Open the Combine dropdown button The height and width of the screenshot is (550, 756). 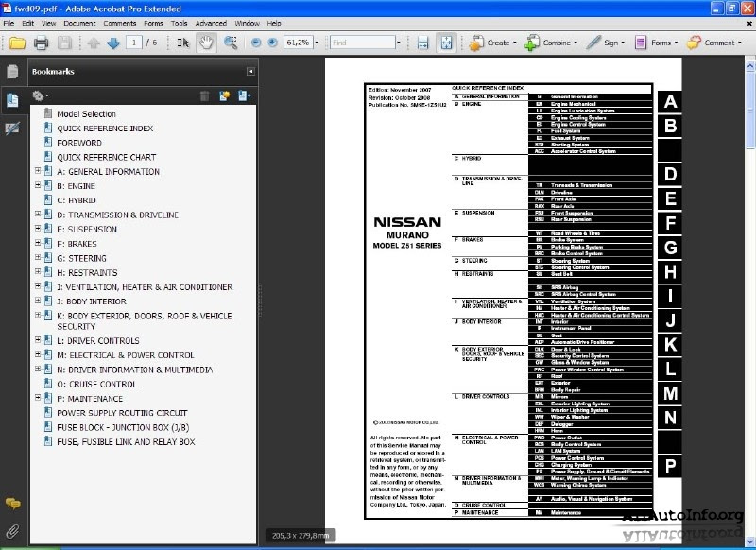pyautogui.click(x=551, y=43)
